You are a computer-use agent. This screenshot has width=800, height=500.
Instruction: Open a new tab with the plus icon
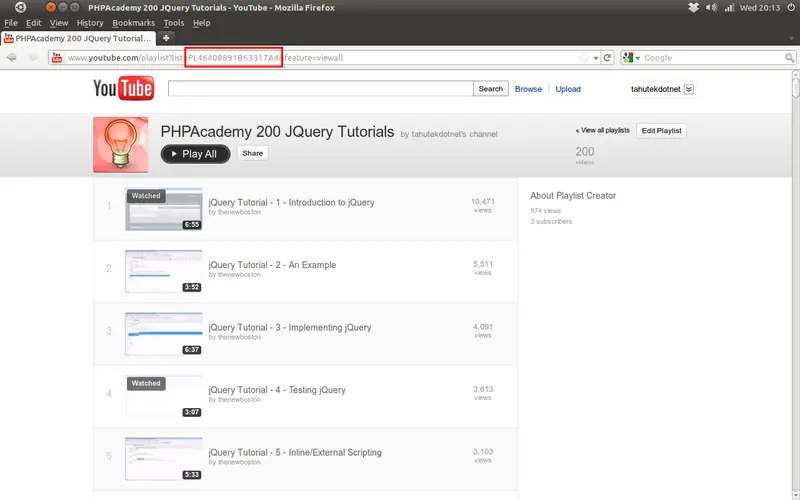(166, 38)
